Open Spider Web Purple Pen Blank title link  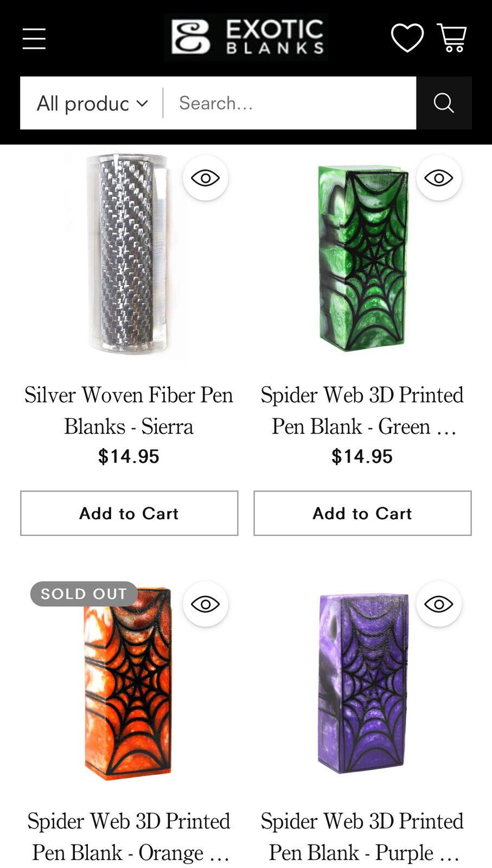point(362,837)
